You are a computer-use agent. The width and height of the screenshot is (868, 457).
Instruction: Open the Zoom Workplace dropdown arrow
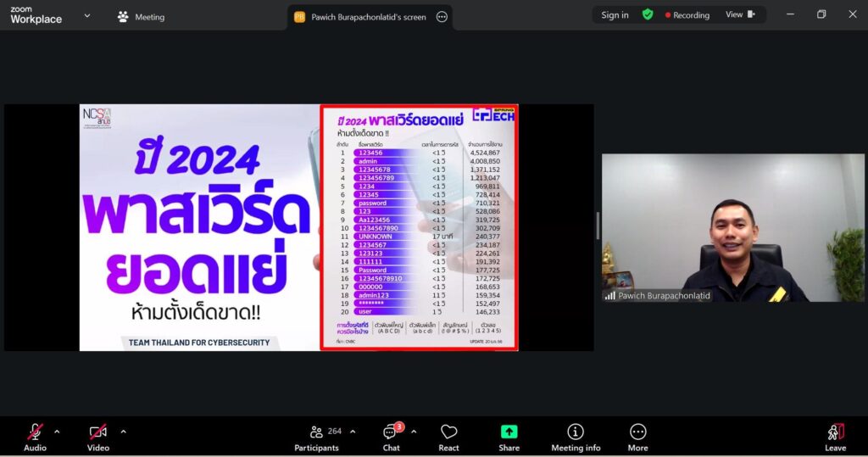(86, 15)
